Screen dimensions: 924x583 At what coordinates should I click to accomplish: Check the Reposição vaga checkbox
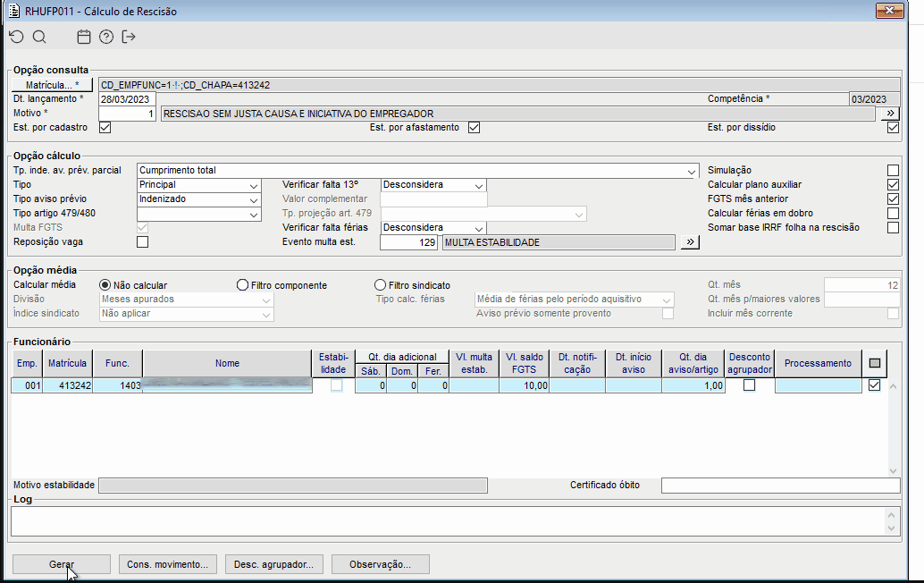pos(143,241)
